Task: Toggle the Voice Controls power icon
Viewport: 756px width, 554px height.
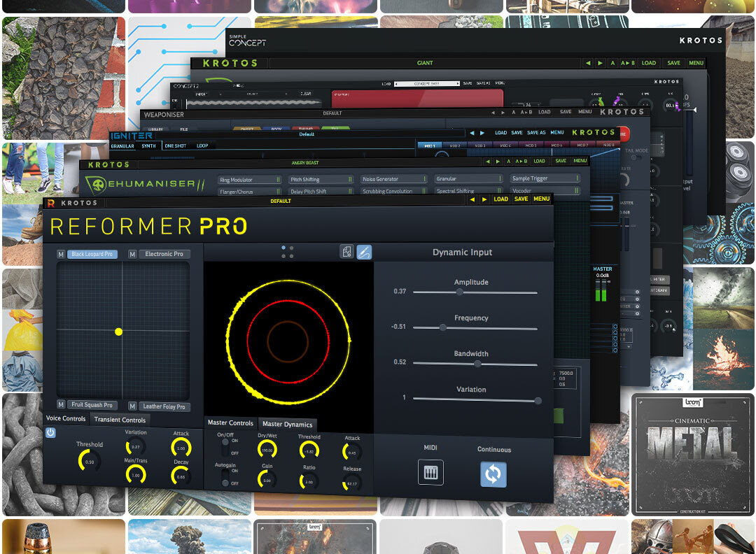Action: coord(50,432)
